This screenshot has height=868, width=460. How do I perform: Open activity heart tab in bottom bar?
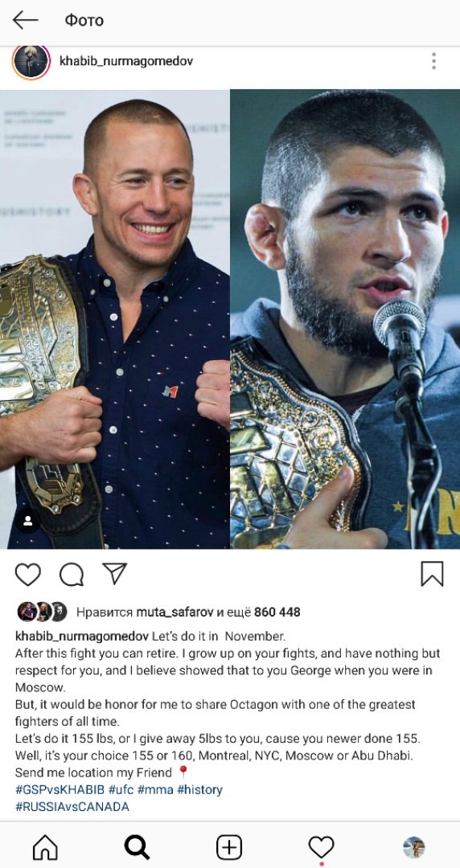pos(321,847)
